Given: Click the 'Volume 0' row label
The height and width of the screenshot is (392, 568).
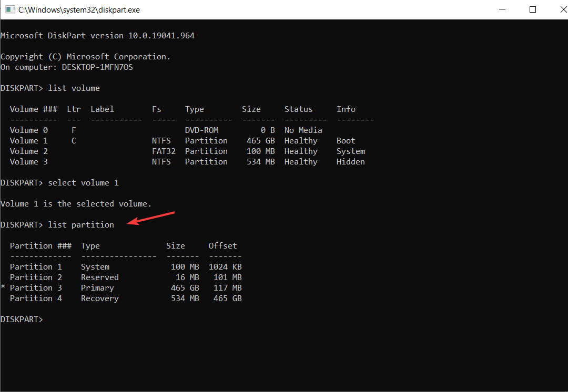Looking at the screenshot, I should pos(28,130).
